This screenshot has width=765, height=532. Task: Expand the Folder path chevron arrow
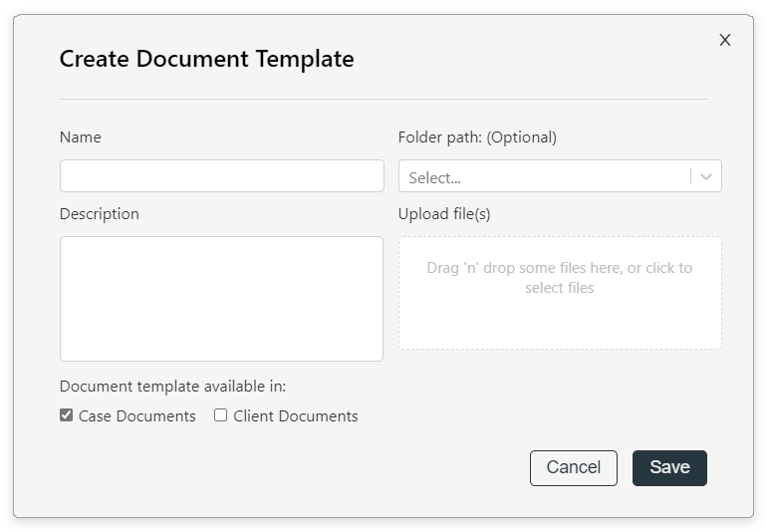pos(706,176)
